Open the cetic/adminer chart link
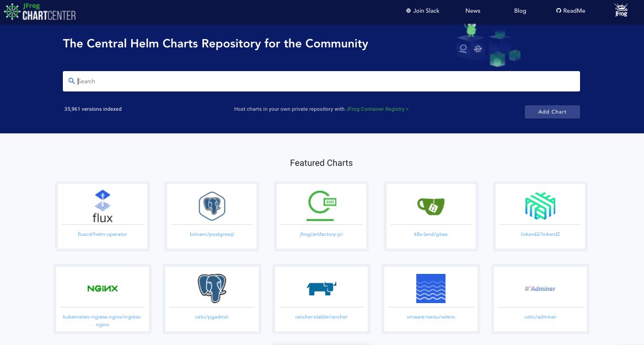644x345 pixels. click(540, 317)
